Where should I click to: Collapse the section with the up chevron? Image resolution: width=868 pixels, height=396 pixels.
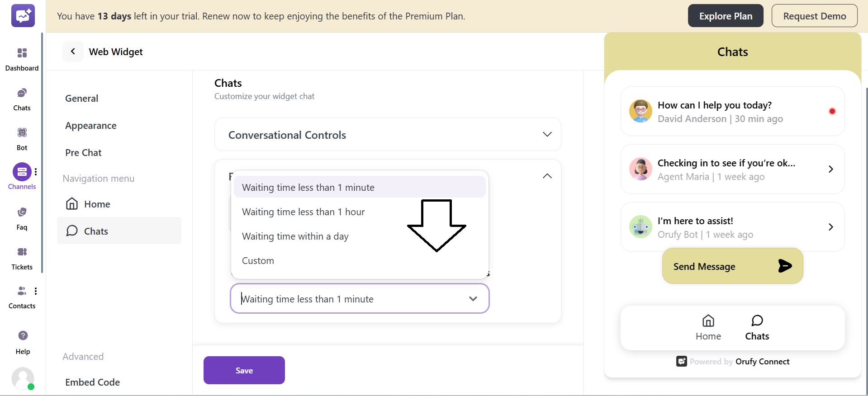tap(547, 176)
